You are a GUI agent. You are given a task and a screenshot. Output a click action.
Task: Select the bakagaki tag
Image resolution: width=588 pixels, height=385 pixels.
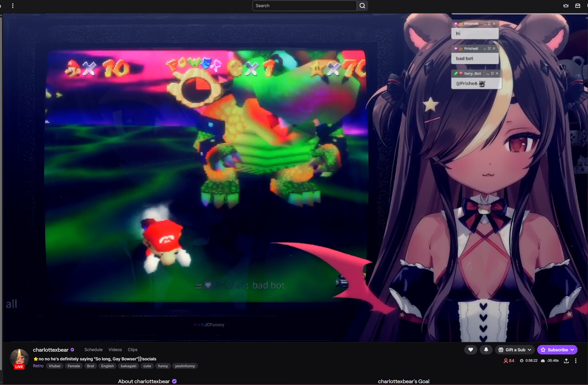pyautogui.click(x=128, y=366)
